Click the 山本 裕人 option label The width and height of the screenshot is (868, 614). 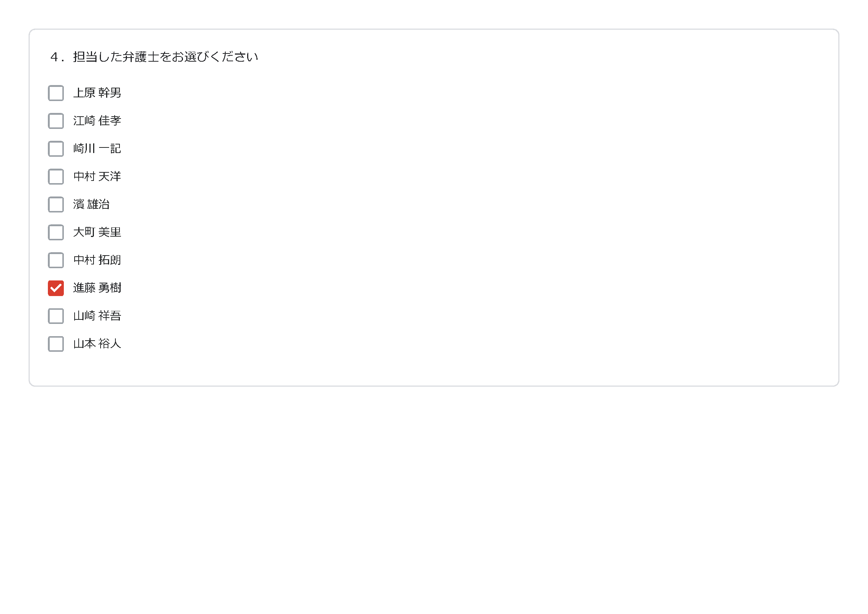click(x=97, y=344)
